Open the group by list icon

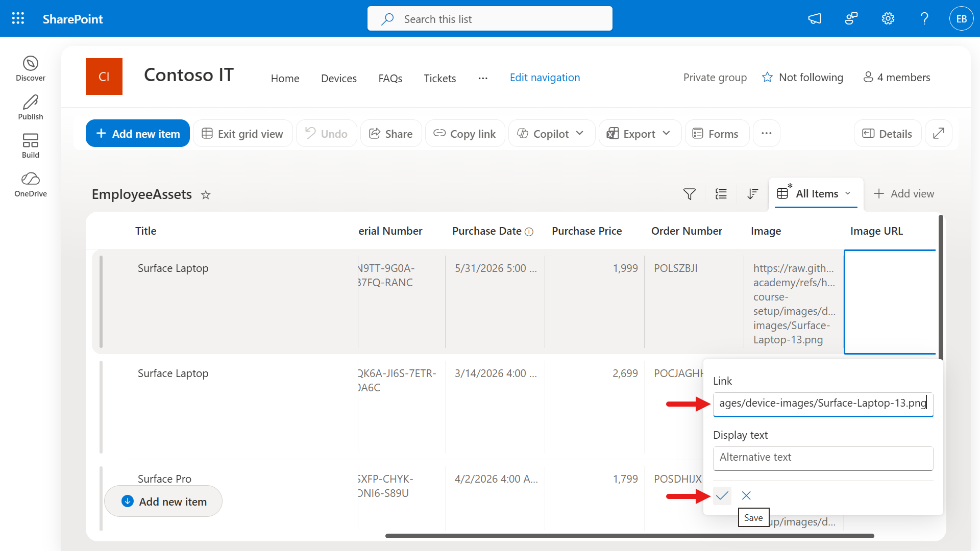[x=721, y=194]
